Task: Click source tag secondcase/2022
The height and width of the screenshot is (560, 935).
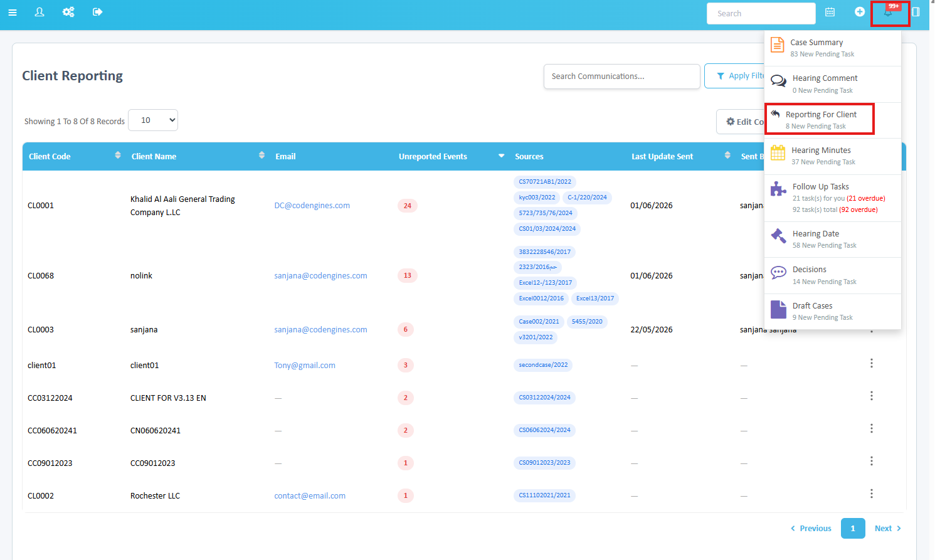Action: click(543, 365)
